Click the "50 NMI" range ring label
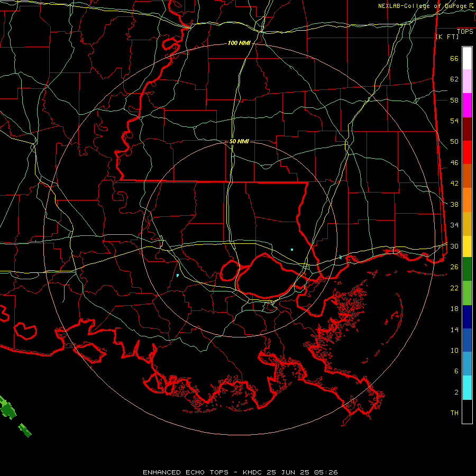476x476 pixels. coord(239,141)
